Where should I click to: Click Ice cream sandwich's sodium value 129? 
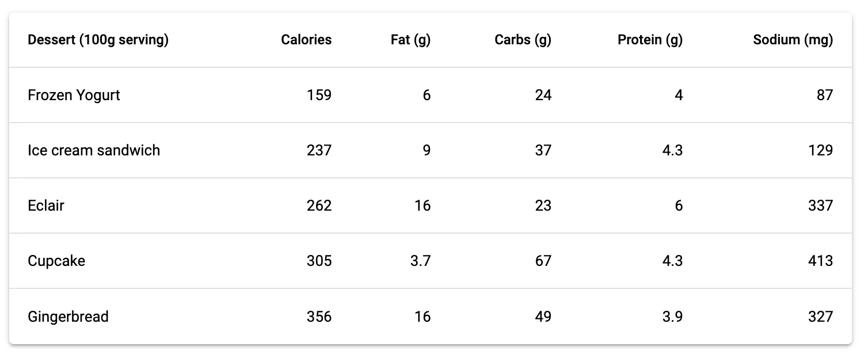coord(820,150)
